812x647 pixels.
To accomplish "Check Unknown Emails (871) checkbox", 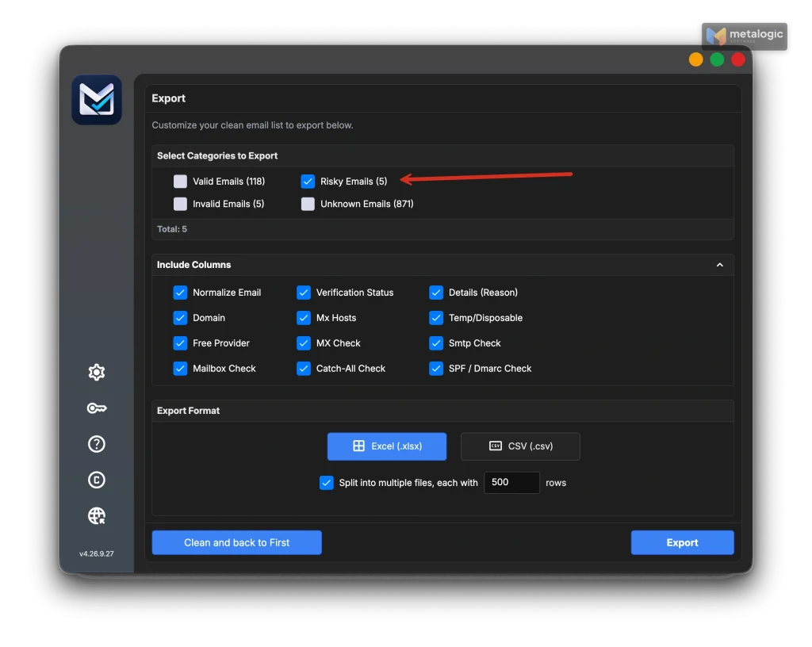I will tap(308, 204).
